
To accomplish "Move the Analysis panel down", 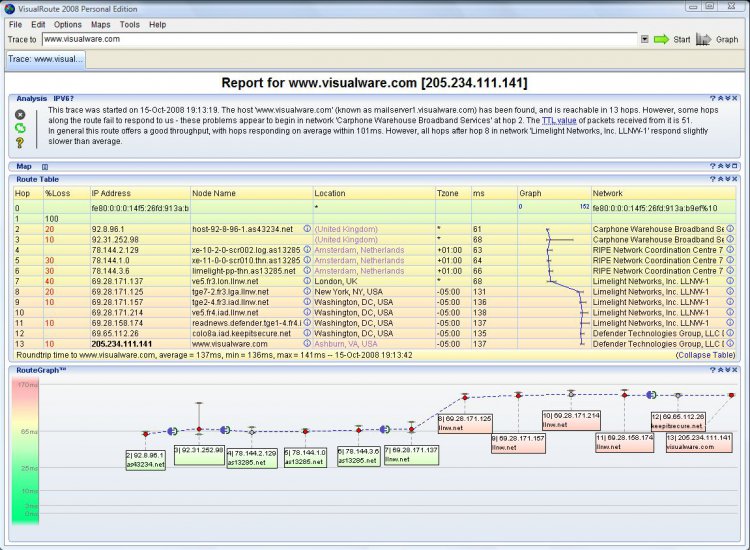I will pos(727,99).
